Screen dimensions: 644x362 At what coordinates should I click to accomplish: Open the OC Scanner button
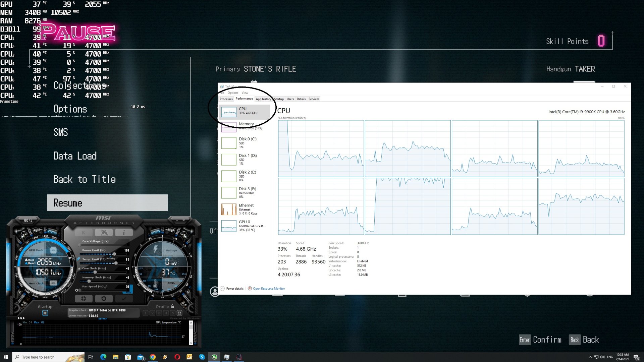coord(28,220)
